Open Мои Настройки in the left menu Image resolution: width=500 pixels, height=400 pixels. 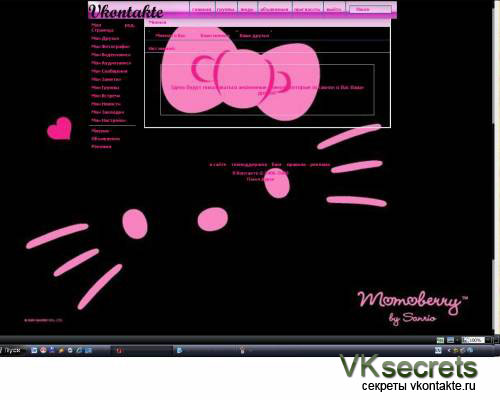click(109, 120)
